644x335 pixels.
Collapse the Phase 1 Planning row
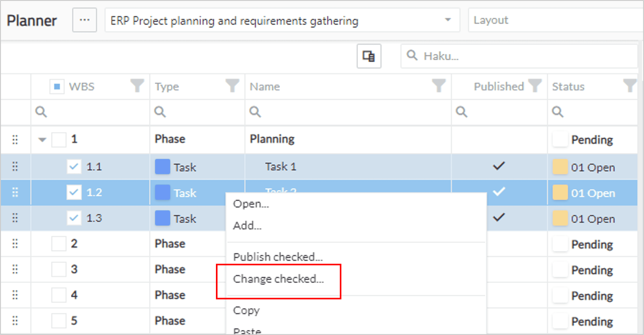(42, 140)
